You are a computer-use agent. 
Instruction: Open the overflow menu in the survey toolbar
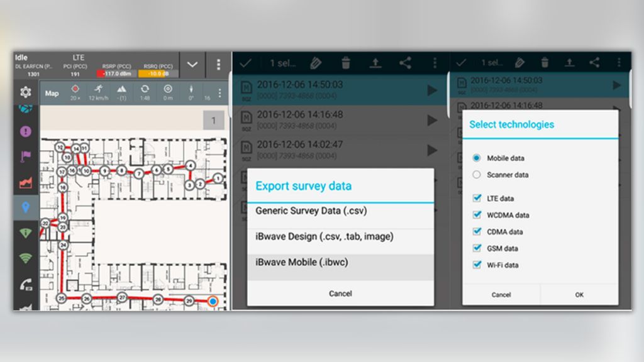[435, 63]
